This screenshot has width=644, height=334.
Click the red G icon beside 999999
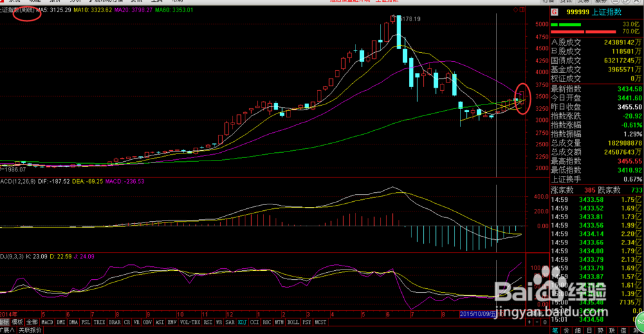pos(554,12)
